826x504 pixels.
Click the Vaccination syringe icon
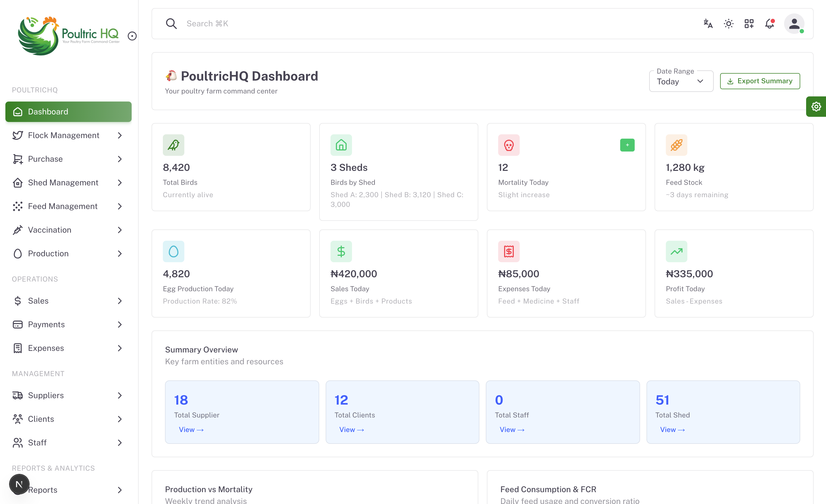click(x=17, y=229)
